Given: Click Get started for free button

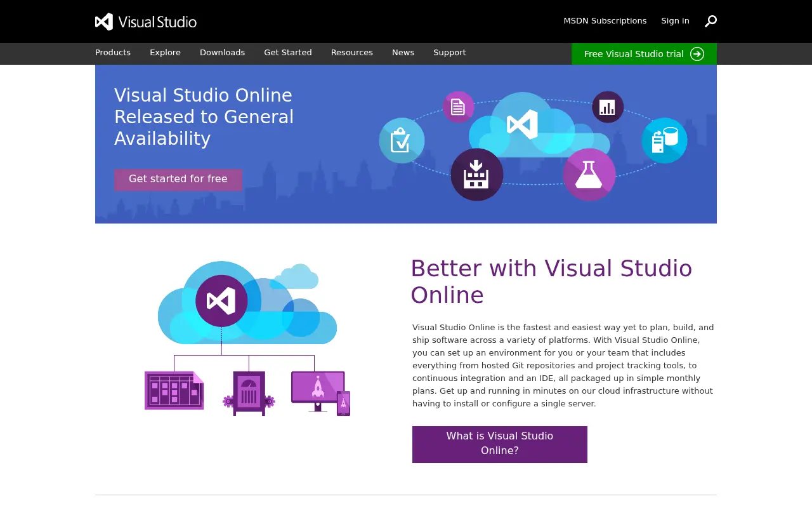Looking at the screenshot, I should [178, 179].
